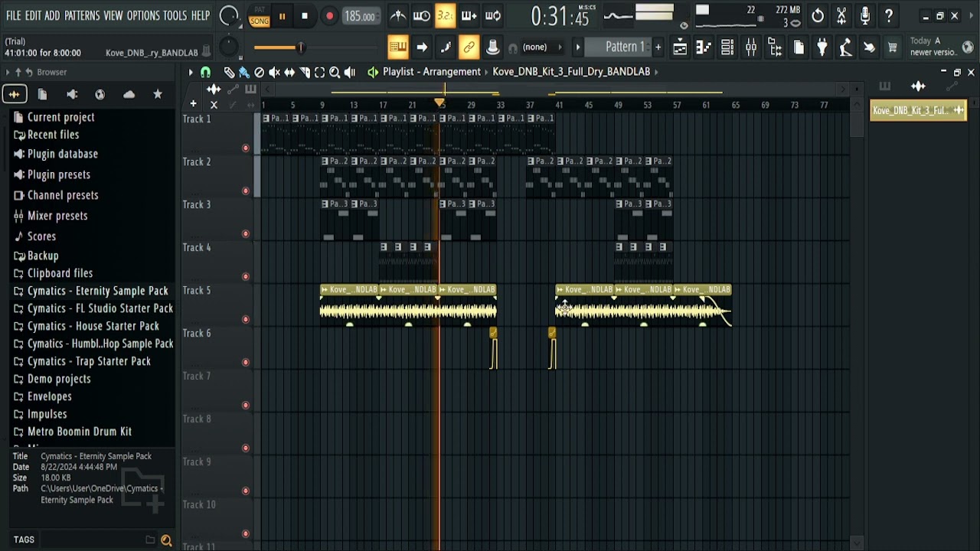Screen dimensions: 980x551
Task: Select the Slip tool in Playlist
Action: (x=289, y=72)
